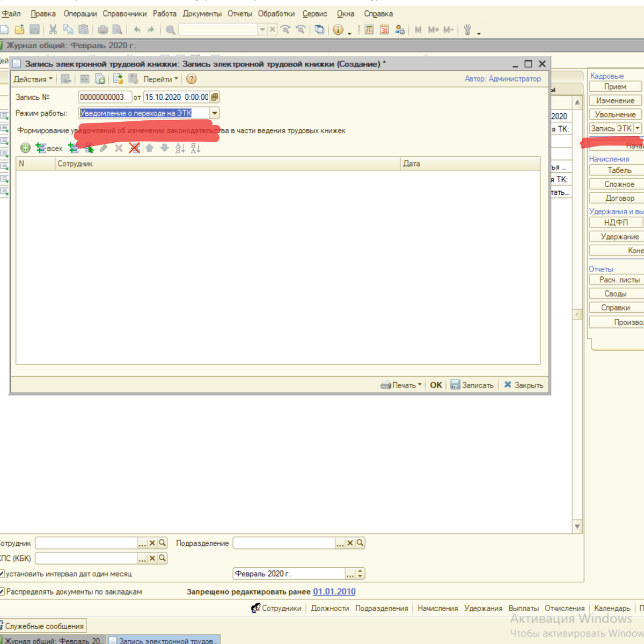Click the green Add row icon
Image resolution: width=644 pixels, height=644 pixels.
[x=25, y=148]
